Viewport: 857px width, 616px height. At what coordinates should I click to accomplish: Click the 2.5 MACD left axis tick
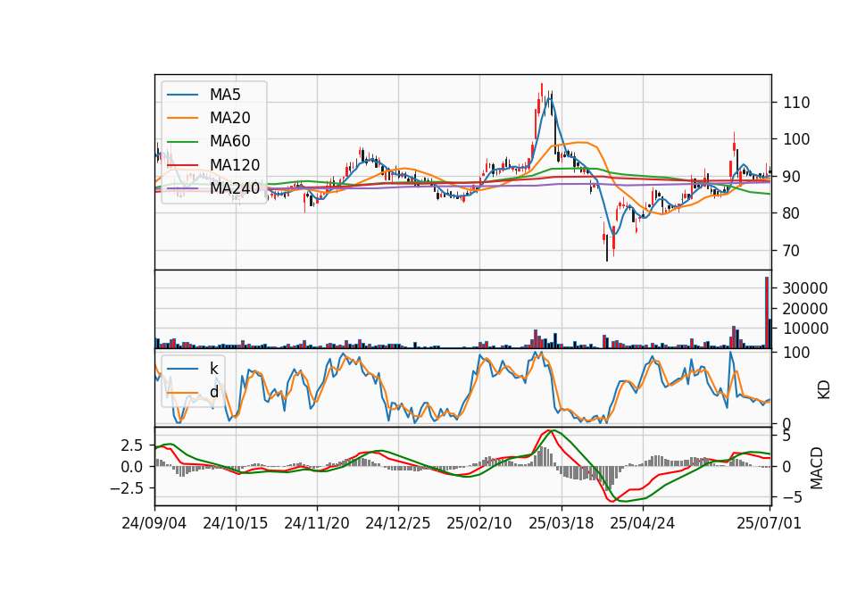point(132,445)
